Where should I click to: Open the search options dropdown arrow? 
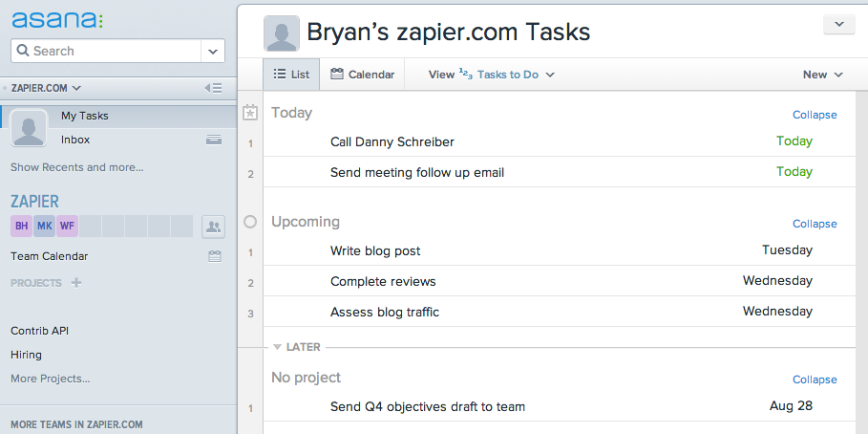click(213, 51)
